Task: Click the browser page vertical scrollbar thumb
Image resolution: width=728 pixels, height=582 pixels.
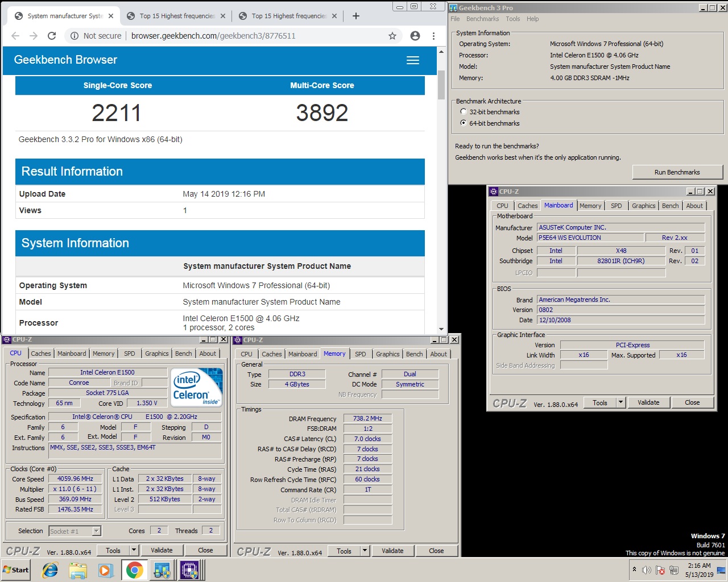Action: [441, 85]
